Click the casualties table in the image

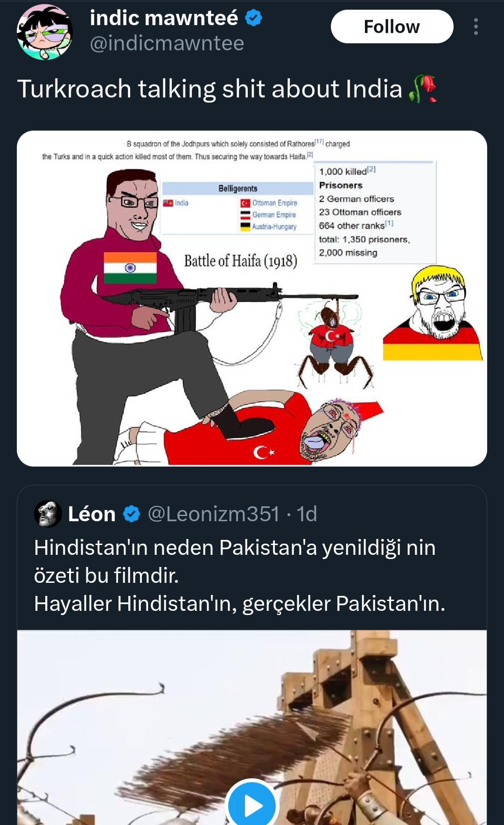point(375,212)
